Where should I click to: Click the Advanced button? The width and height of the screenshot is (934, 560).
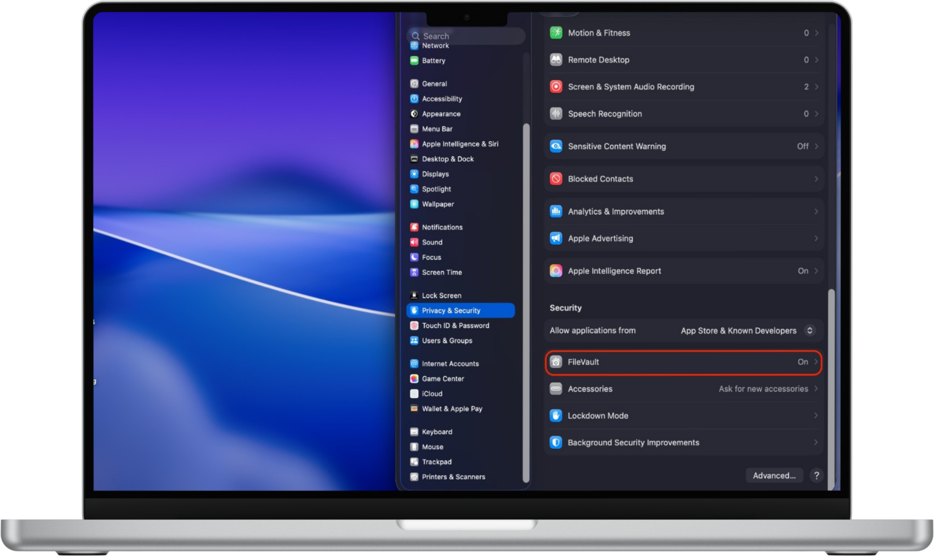pos(774,475)
